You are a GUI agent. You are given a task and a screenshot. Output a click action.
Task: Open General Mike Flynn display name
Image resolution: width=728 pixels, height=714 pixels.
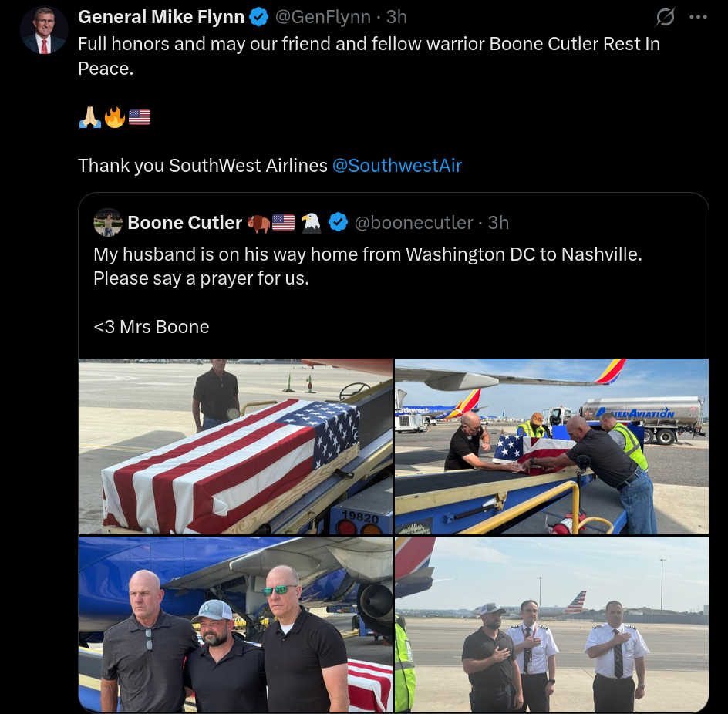tap(161, 16)
